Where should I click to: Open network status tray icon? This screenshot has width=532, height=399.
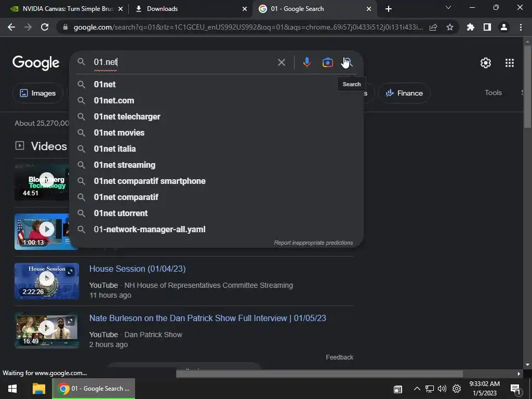pyautogui.click(x=430, y=389)
